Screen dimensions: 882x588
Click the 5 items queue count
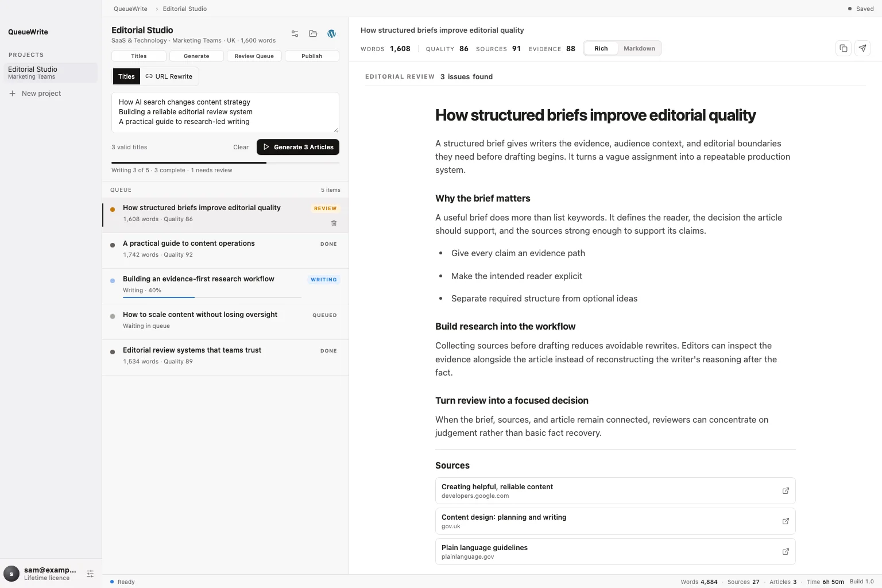point(331,190)
